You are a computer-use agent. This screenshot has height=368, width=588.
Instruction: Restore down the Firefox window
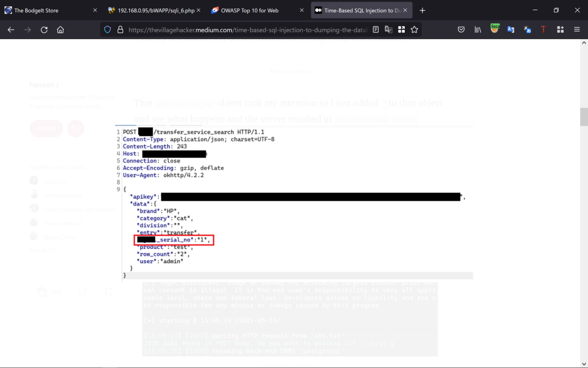pyautogui.click(x=556, y=10)
